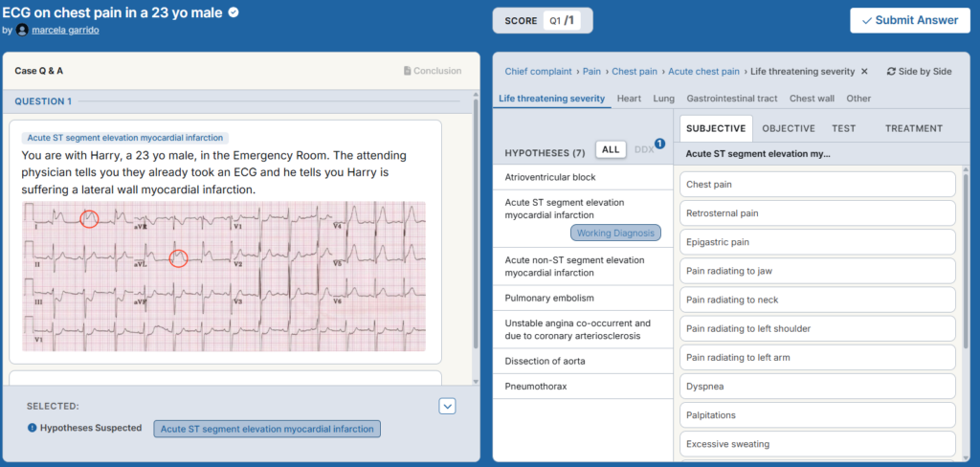Switch to the Lung tab

[664, 99]
